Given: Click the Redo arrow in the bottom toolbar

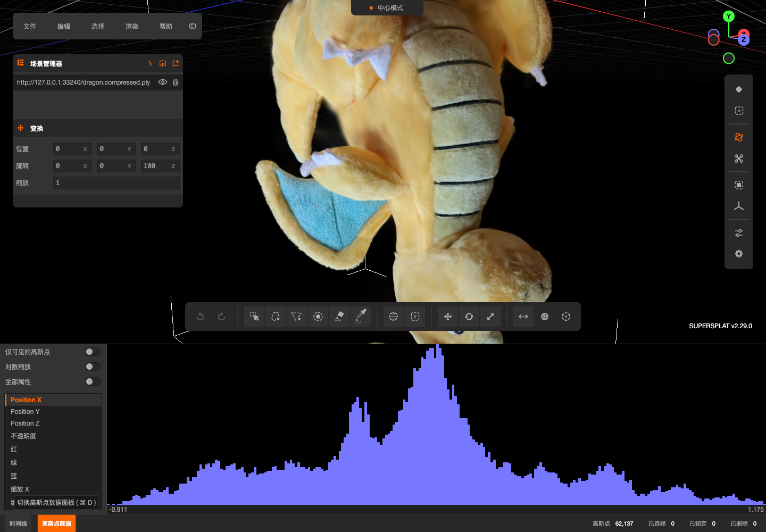Looking at the screenshot, I should [x=222, y=317].
